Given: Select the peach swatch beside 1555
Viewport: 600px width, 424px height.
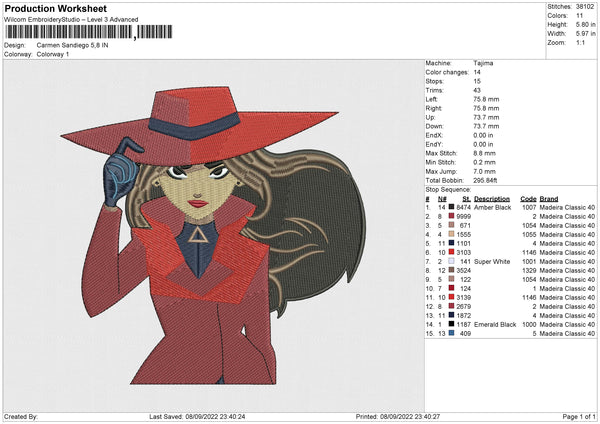Looking at the screenshot, I should tap(452, 235).
